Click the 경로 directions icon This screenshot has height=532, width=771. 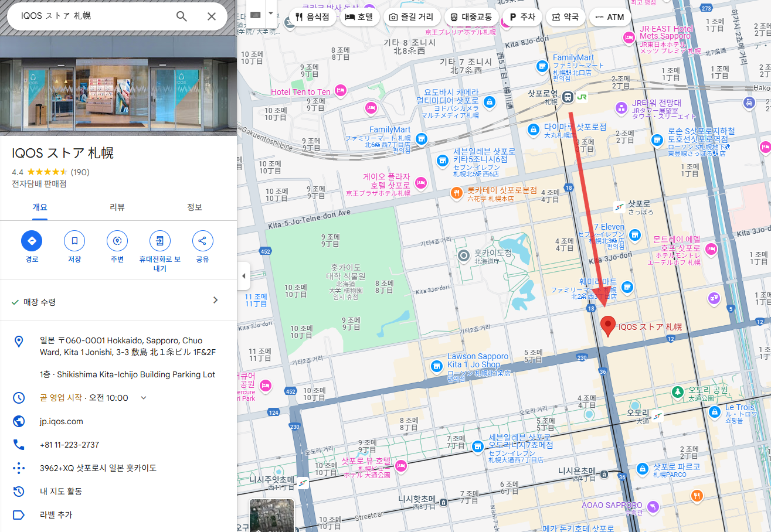tap(32, 241)
